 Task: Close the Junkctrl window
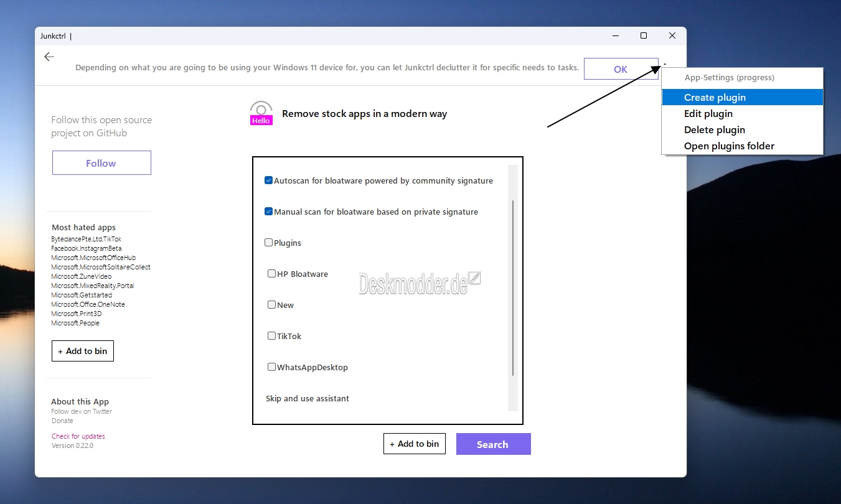click(x=672, y=36)
